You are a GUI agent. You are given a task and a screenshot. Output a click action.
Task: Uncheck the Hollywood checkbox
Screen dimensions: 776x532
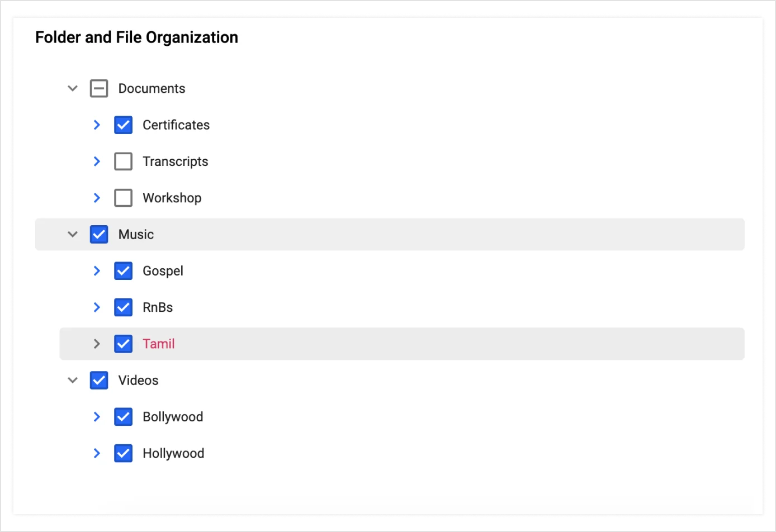coord(123,453)
